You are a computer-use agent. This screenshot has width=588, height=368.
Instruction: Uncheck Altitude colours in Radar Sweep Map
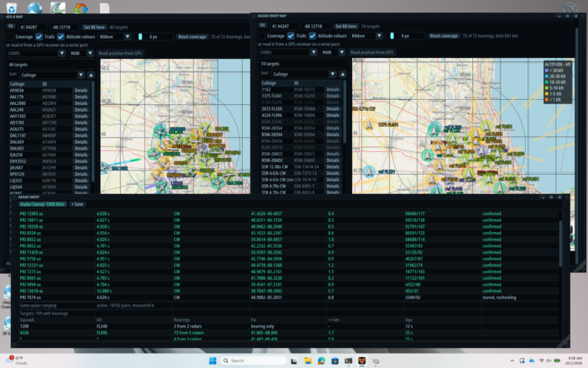coord(312,36)
